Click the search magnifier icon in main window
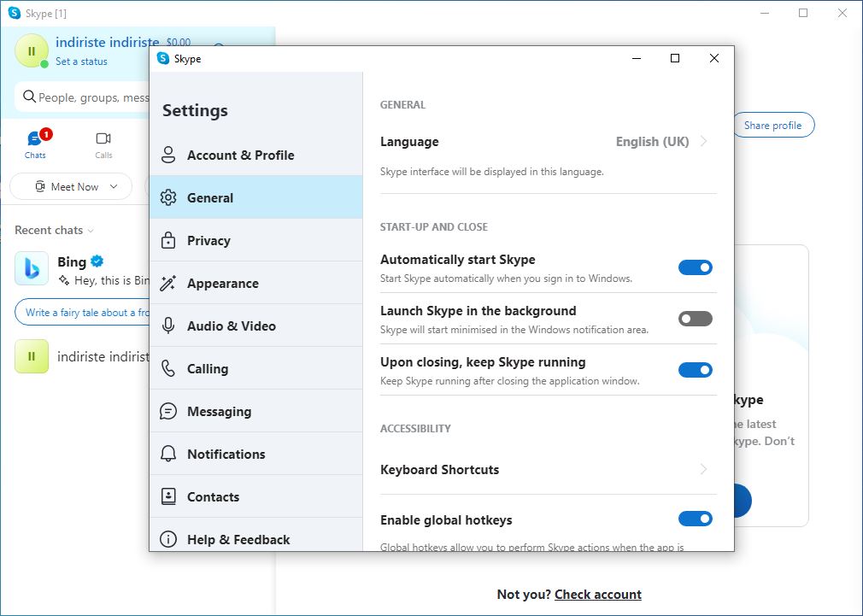The image size is (863, 616). [x=29, y=97]
